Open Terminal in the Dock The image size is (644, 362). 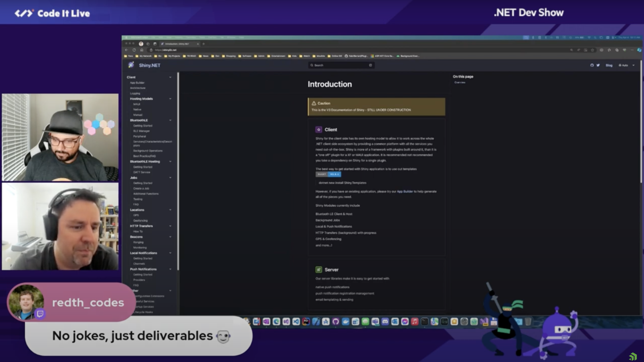[x=425, y=322]
